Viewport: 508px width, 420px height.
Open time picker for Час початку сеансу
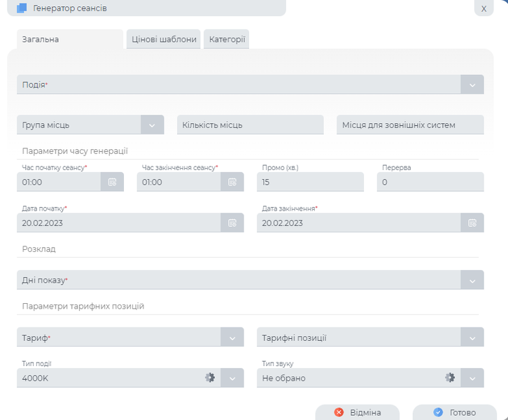tap(112, 182)
